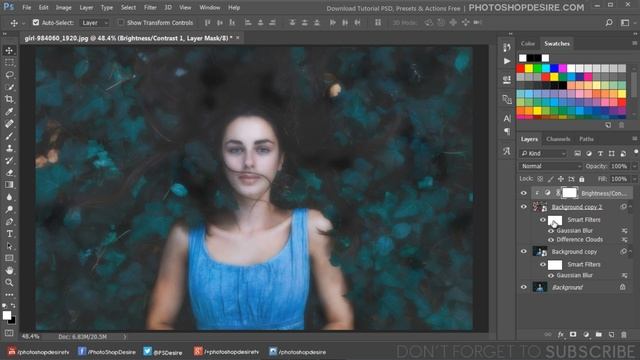Viewport: 640px width, 360px height.
Task: Select the Eyedropper tool
Action: click(9, 111)
